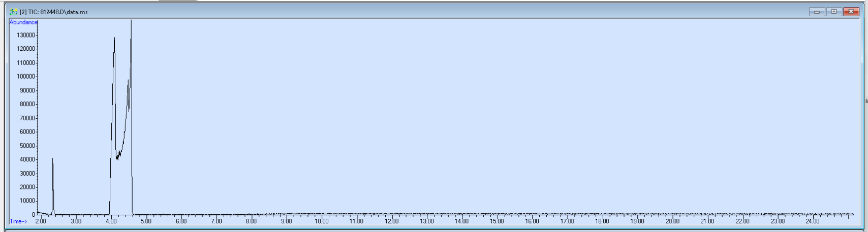Click the 50000 abundance tick label

[27, 146]
